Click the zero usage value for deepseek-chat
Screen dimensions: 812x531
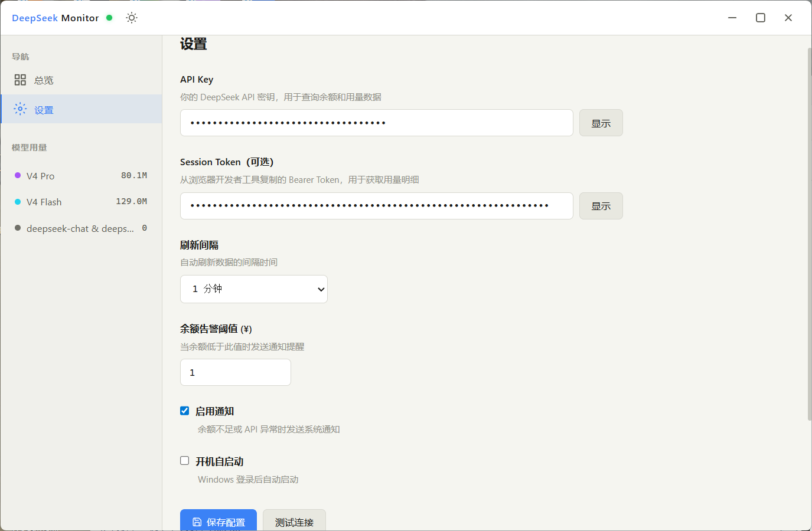[x=145, y=228]
